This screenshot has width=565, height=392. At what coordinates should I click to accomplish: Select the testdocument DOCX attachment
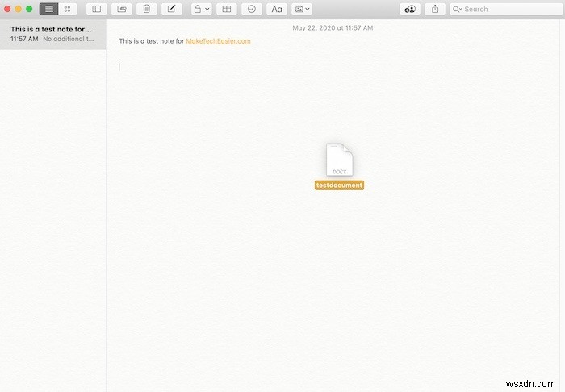340,160
